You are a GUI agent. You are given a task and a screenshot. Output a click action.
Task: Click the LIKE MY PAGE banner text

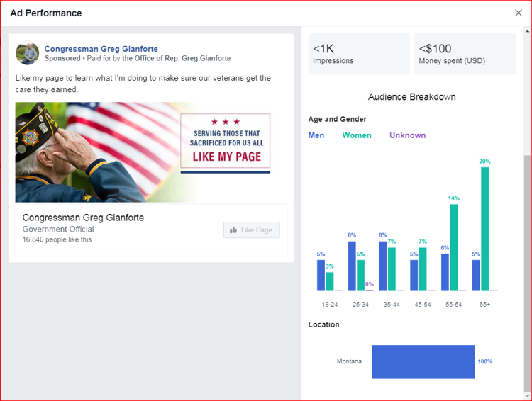pos(227,157)
